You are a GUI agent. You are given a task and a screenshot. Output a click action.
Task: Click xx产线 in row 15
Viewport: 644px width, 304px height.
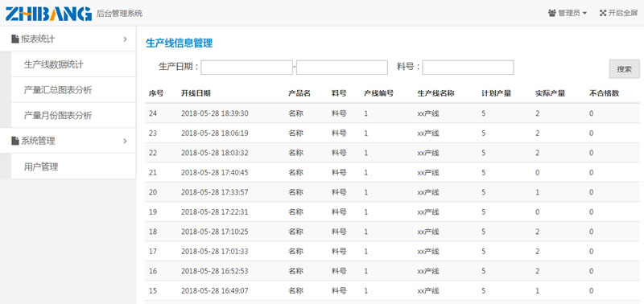[428, 291]
